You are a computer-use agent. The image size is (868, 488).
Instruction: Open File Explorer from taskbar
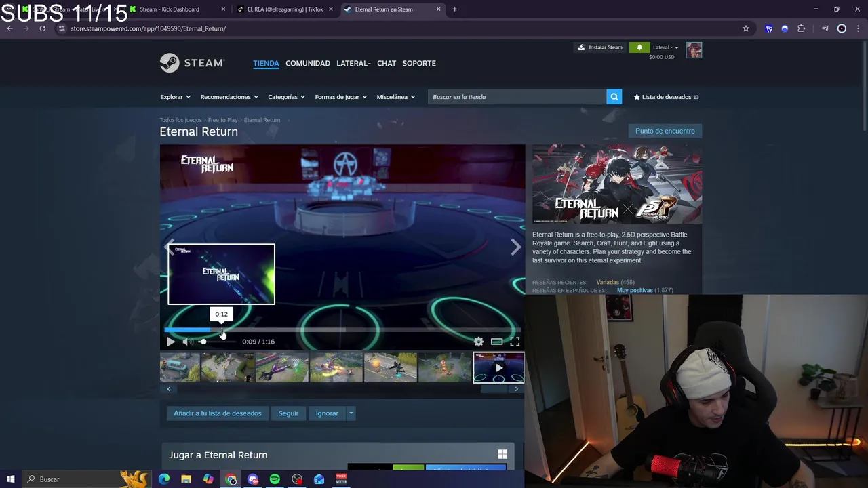(x=186, y=479)
